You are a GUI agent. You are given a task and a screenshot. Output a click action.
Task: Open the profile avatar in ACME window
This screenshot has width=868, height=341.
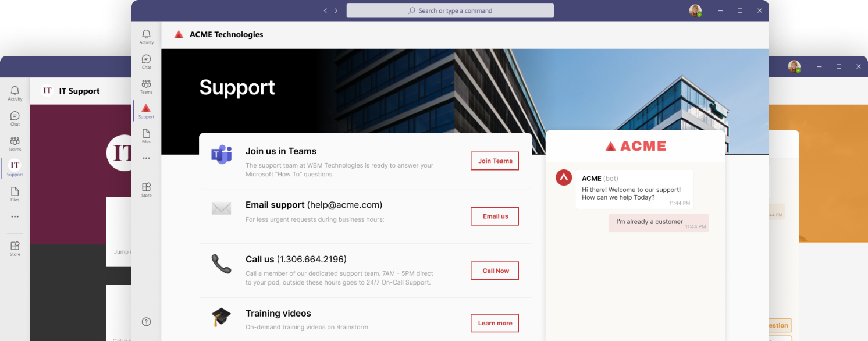point(695,10)
